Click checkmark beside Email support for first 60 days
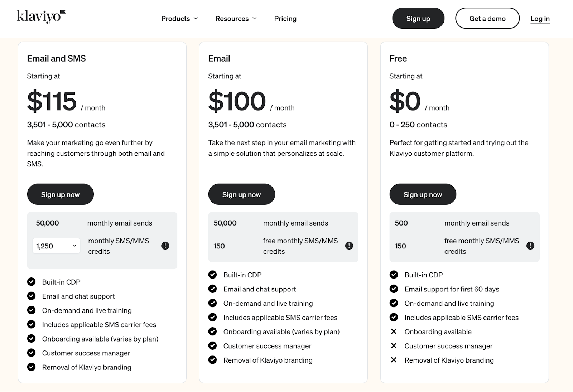The image size is (573, 392). pyautogui.click(x=394, y=289)
